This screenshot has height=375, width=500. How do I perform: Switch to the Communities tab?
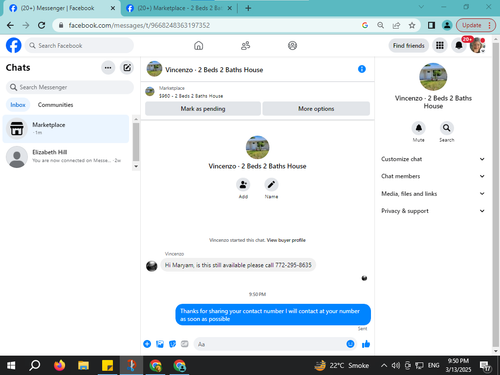click(x=55, y=105)
